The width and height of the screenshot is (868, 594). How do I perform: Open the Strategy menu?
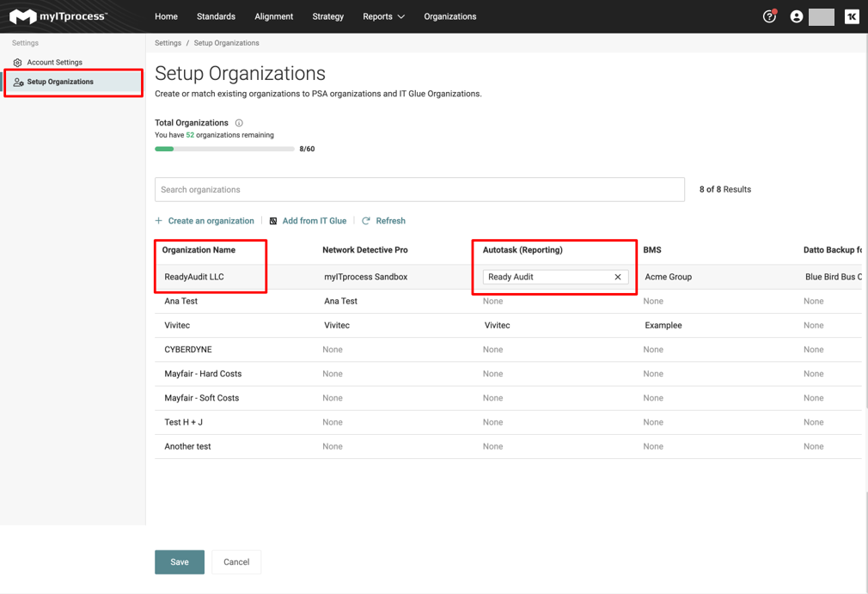point(327,16)
